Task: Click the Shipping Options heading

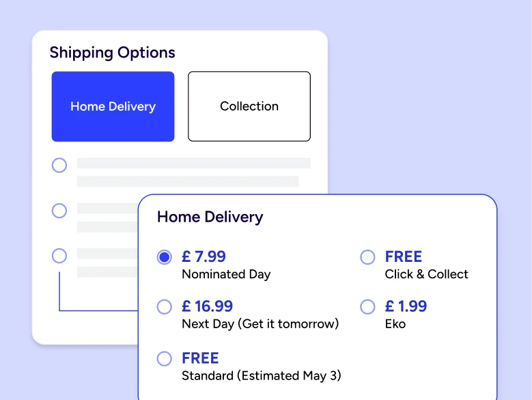Action: pyautogui.click(x=113, y=53)
